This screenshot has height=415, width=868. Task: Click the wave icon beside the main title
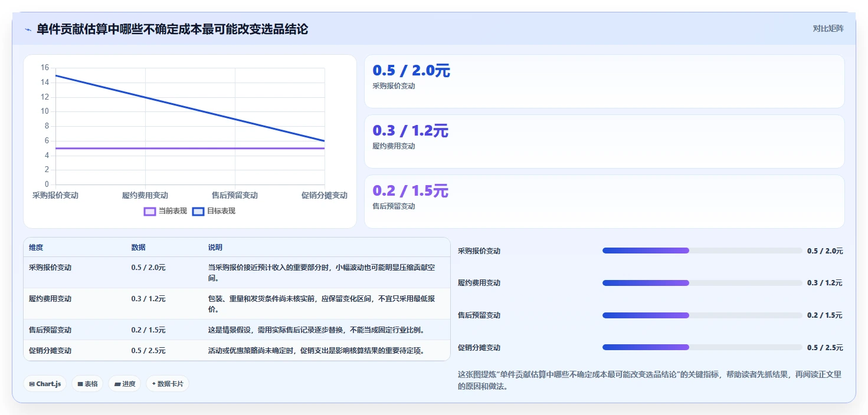point(28,29)
